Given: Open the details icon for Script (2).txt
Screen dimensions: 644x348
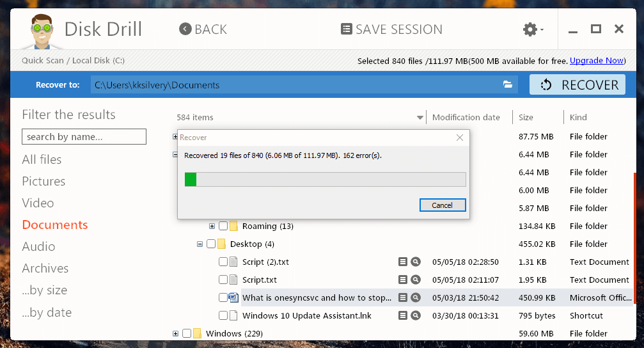Looking at the screenshot, I should pos(403,262).
